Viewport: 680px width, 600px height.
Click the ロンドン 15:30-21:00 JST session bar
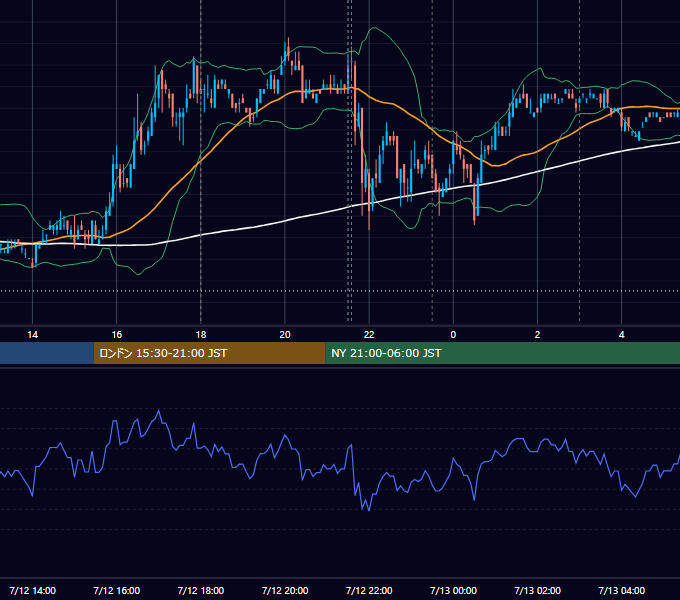click(209, 353)
